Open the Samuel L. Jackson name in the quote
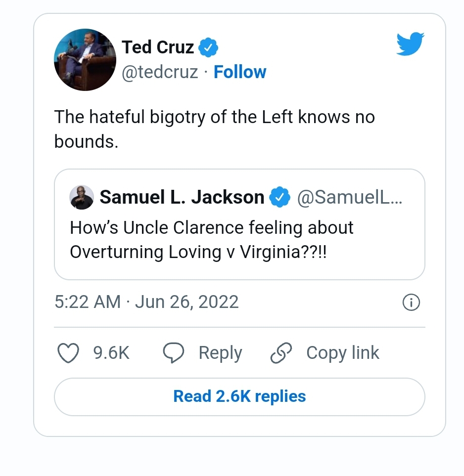This screenshot has height=476, width=464. pos(182,198)
